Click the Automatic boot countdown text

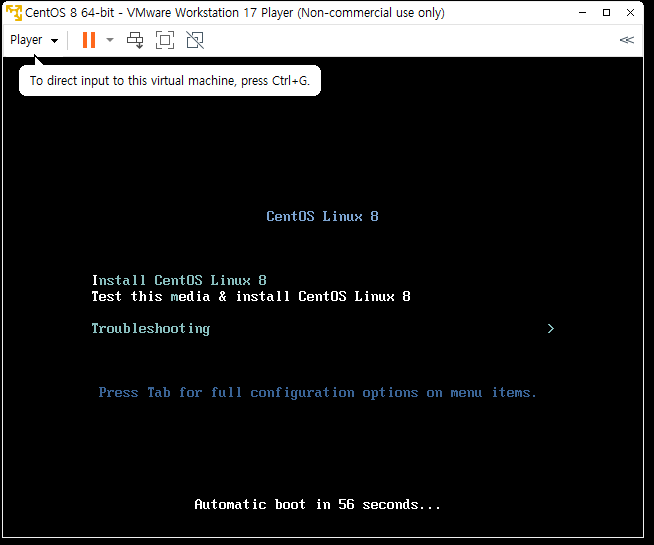(317, 505)
